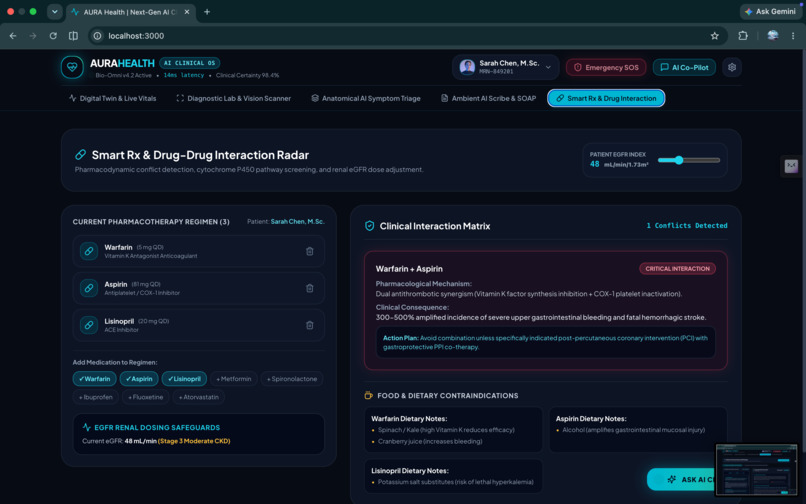
Task: Toggle the browser side panel icon
Action: [x=74, y=36]
